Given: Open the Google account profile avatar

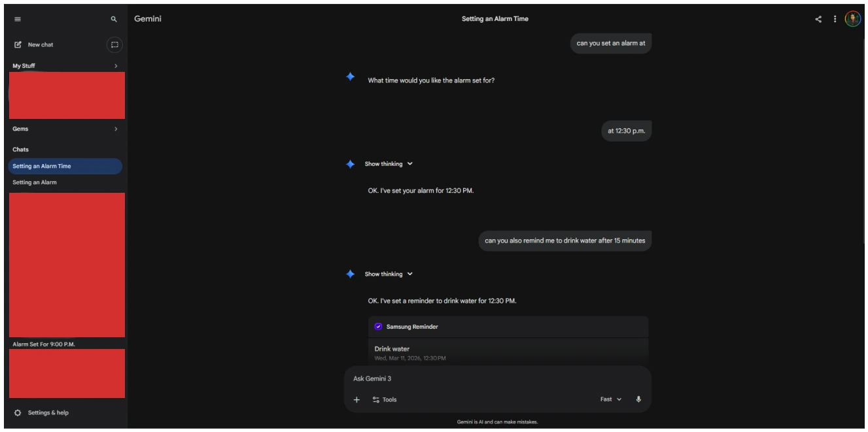Looking at the screenshot, I should point(853,19).
